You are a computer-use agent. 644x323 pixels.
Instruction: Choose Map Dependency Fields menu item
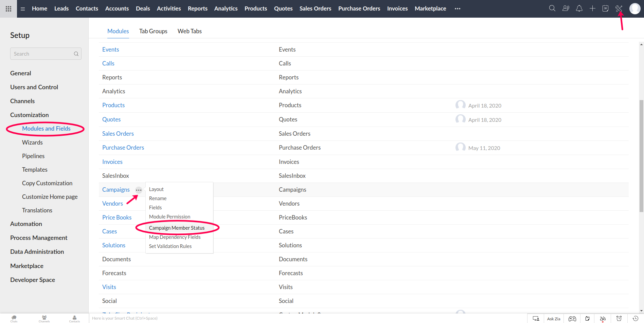click(x=175, y=237)
